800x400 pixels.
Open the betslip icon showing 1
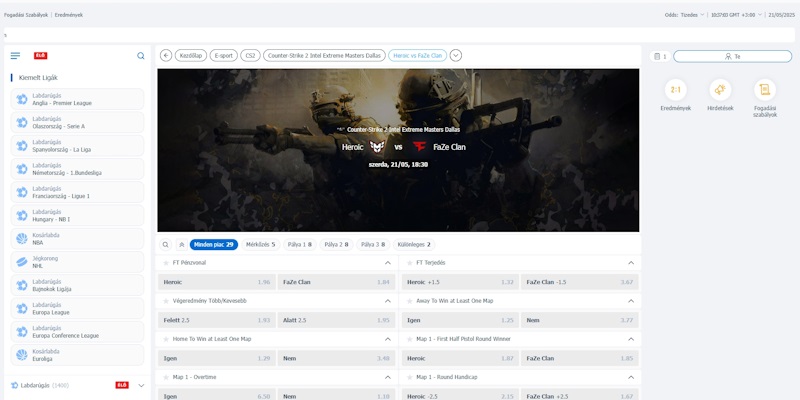click(x=660, y=56)
